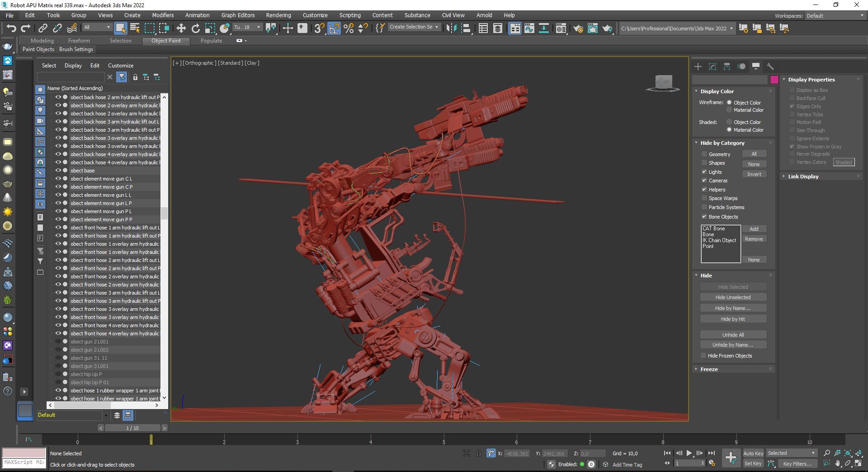Open the Workspaces dropdown
The width and height of the screenshot is (868, 472).
click(x=835, y=15)
